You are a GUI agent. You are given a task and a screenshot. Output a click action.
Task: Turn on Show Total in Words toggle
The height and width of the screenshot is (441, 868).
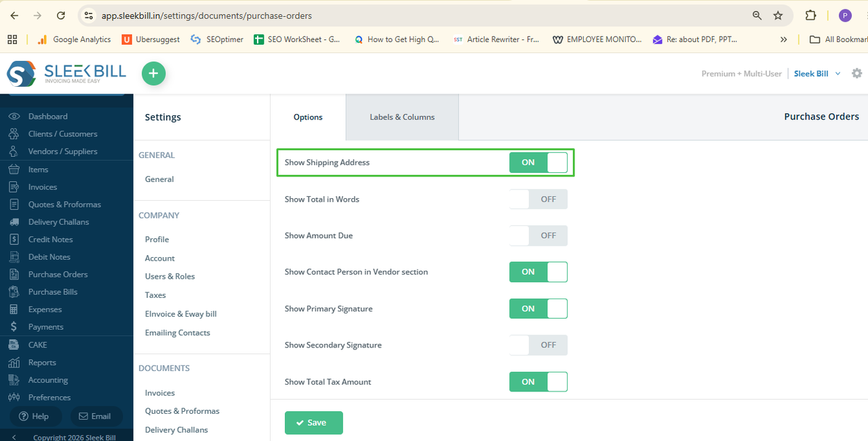tap(538, 199)
